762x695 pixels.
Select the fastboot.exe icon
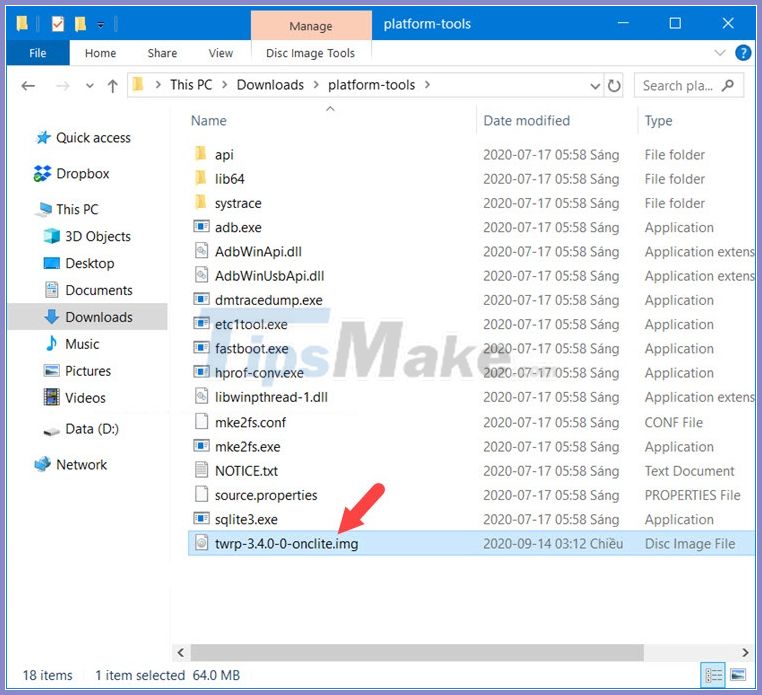click(201, 348)
